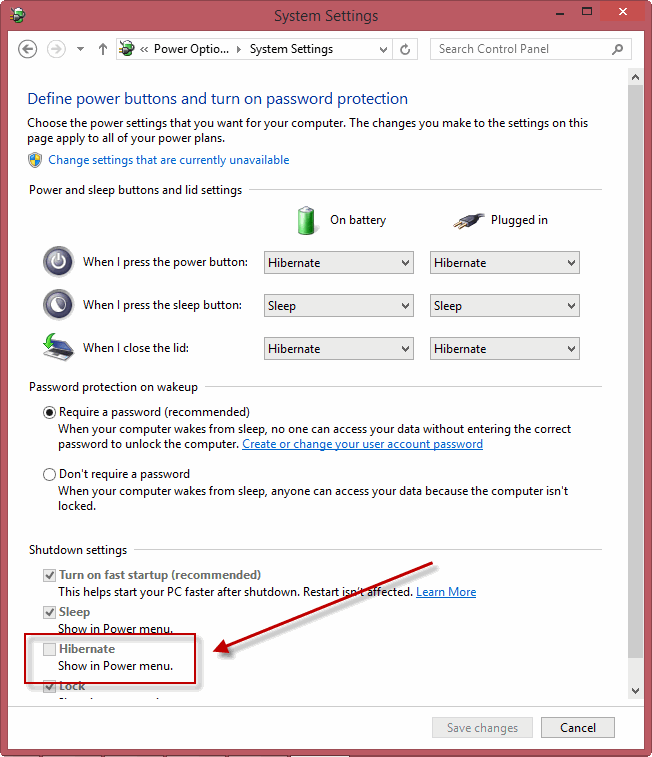Enable Hibernate in Power menu checkbox
The height and width of the screenshot is (757, 652).
(49, 649)
